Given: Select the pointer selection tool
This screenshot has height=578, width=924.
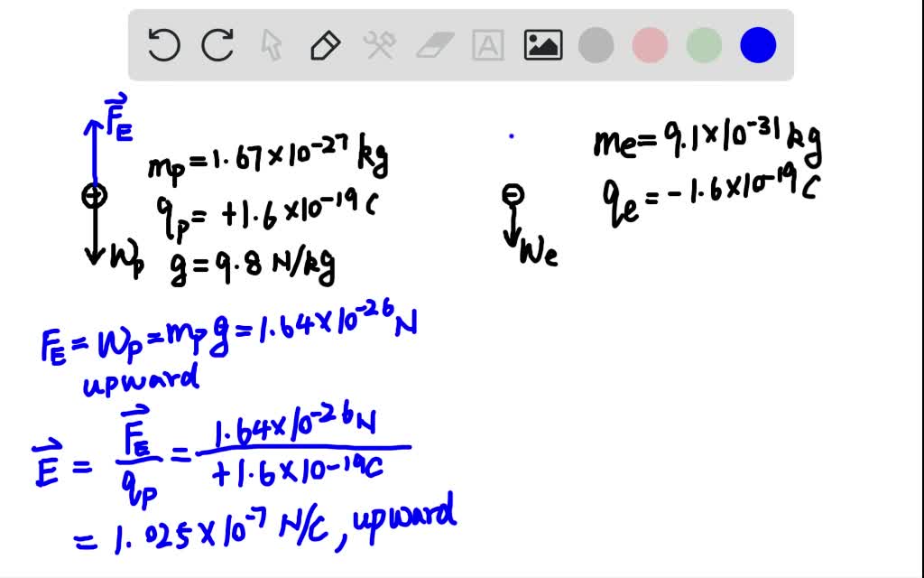Looking at the screenshot, I should coord(273,43).
